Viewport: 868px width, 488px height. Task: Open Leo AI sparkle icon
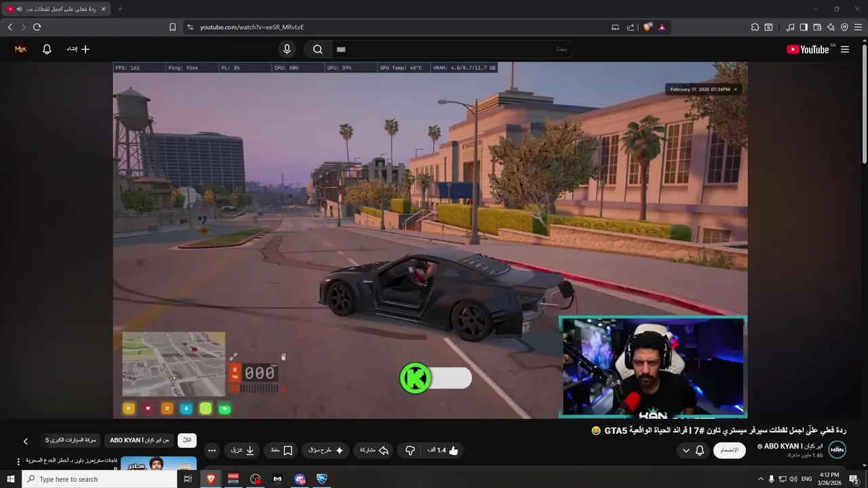(831, 27)
